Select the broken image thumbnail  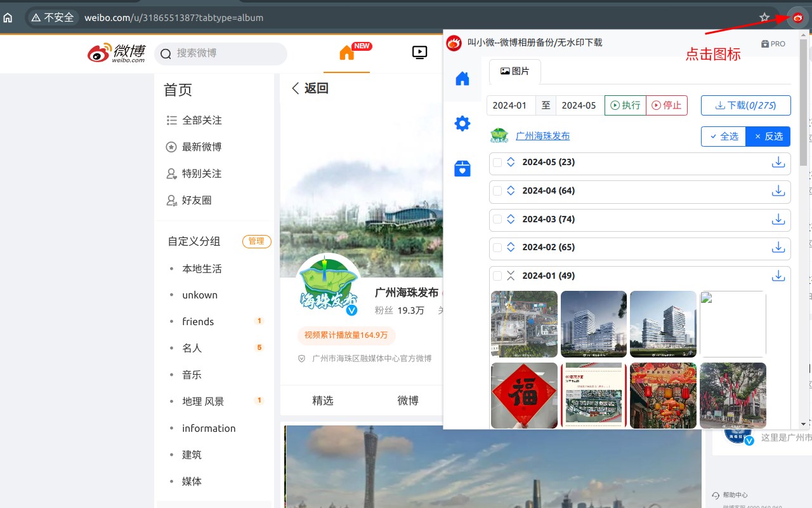click(x=733, y=324)
